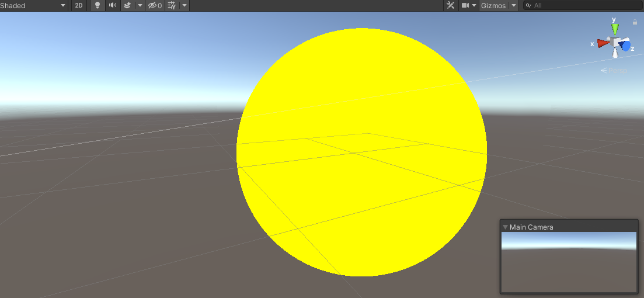
Task: Click the red X axis cone on gizmo
Action: [603, 43]
